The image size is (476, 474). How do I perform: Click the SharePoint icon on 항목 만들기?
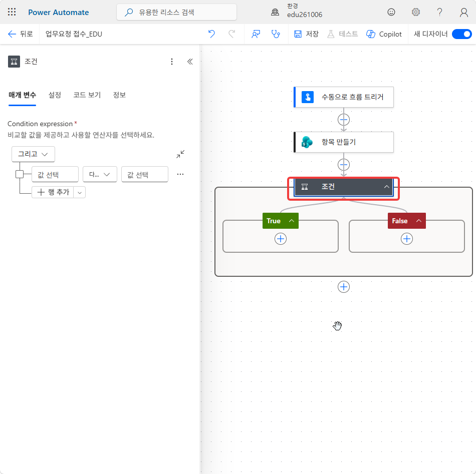point(307,142)
